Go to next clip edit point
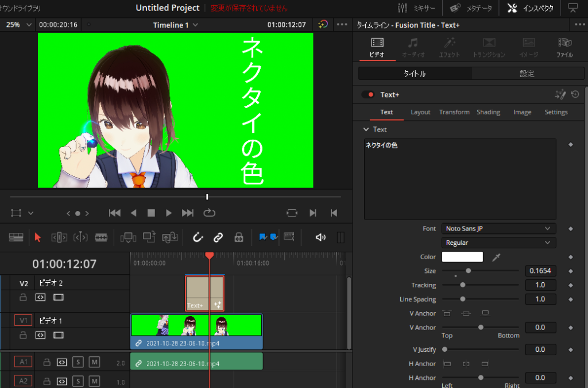Viewport: 588px width, 388px height. (x=313, y=213)
